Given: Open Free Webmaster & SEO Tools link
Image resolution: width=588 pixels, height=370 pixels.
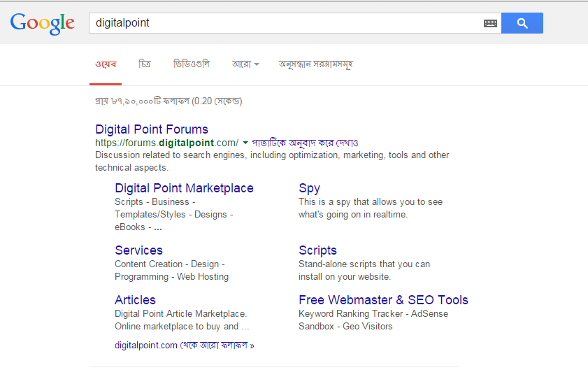Looking at the screenshot, I should pyautogui.click(x=383, y=300).
